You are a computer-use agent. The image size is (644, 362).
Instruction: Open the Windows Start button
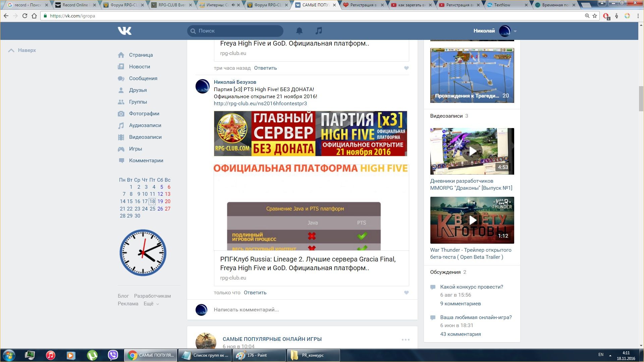pyautogui.click(x=9, y=355)
